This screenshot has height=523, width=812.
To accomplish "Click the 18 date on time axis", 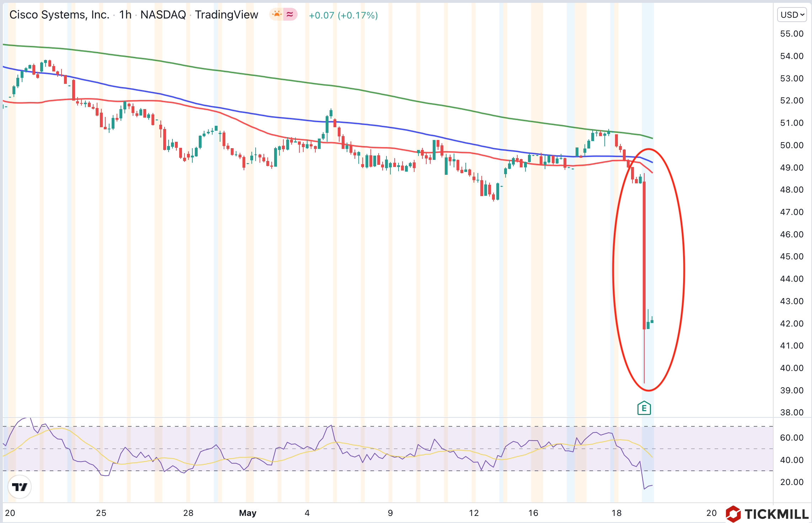I will [616, 513].
